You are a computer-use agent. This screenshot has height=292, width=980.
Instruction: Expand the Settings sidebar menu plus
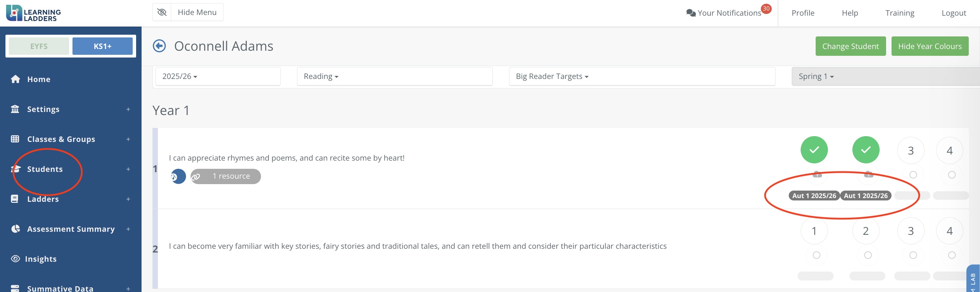(128, 109)
